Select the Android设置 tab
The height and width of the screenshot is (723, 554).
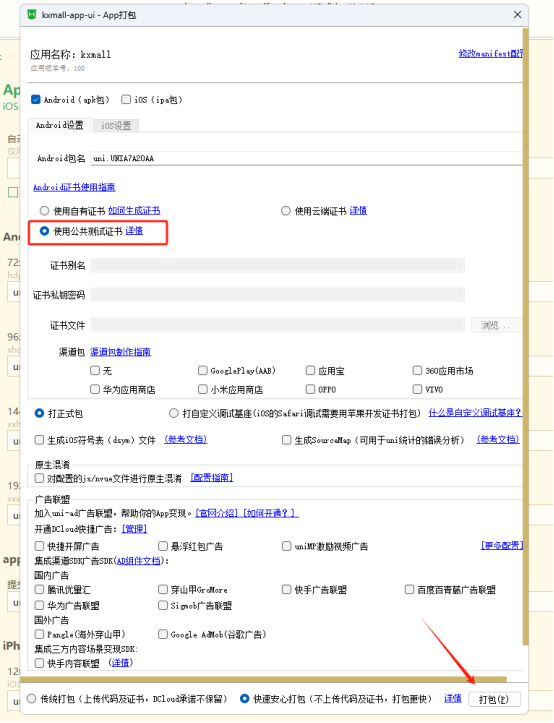[60, 125]
